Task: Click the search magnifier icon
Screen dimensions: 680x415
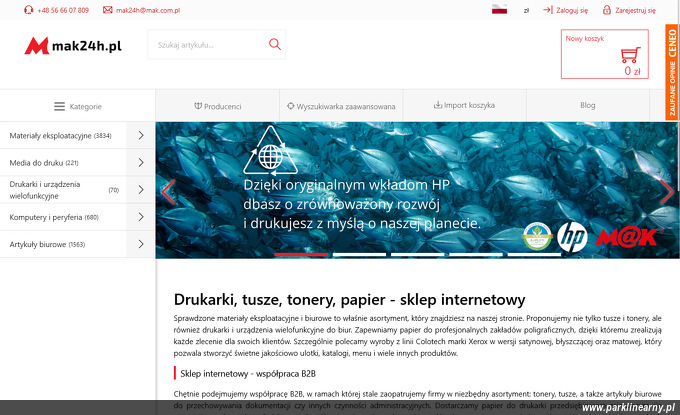Action: 275,44
